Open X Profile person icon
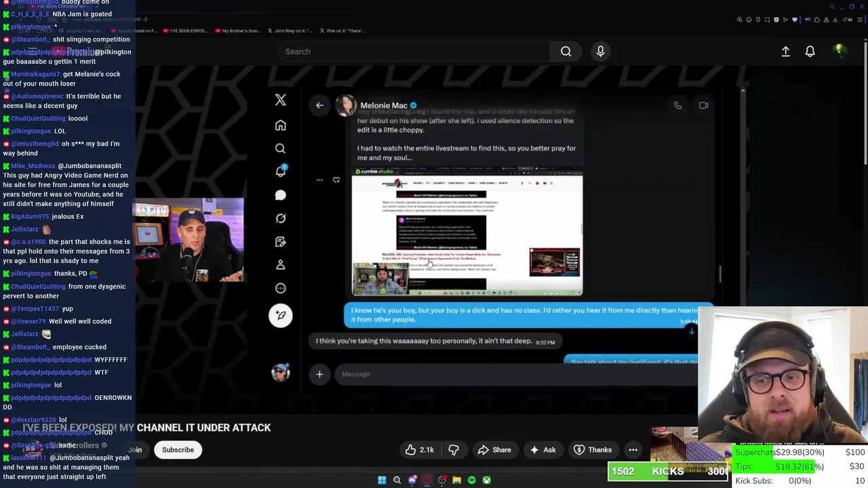The width and height of the screenshot is (868, 488). [280, 265]
